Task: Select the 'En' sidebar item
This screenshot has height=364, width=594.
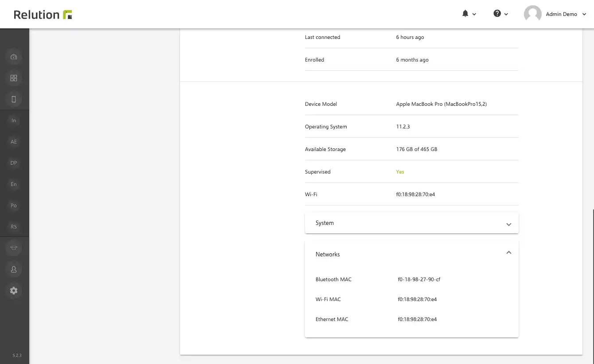Action: [14, 184]
